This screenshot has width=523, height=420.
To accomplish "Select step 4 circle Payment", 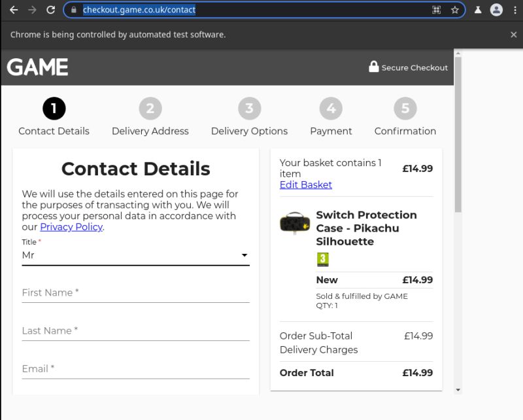I will (331, 109).
